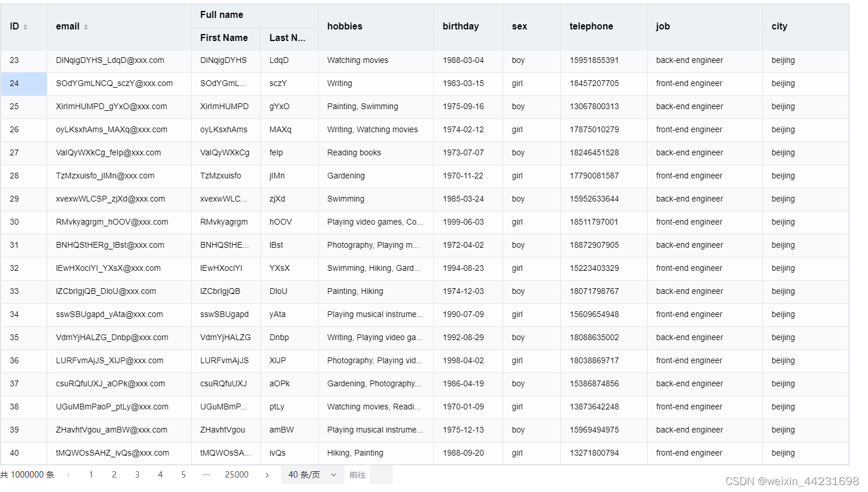Click first name oyLKsxhAms

click(224, 130)
